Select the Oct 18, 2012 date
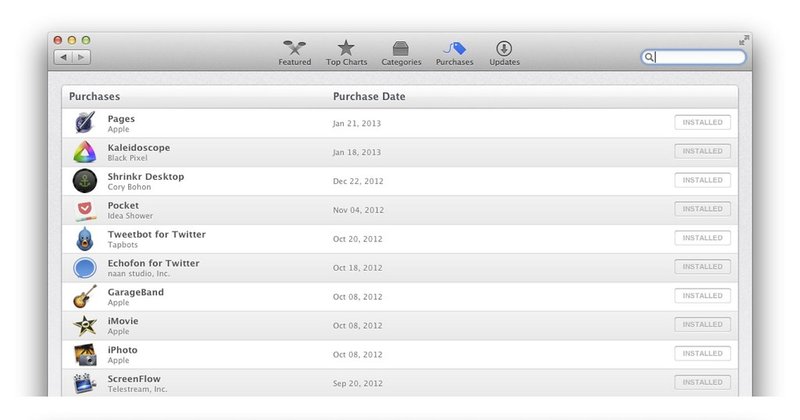The height and width of the screenshot is (420, 800). pos(357,268)
